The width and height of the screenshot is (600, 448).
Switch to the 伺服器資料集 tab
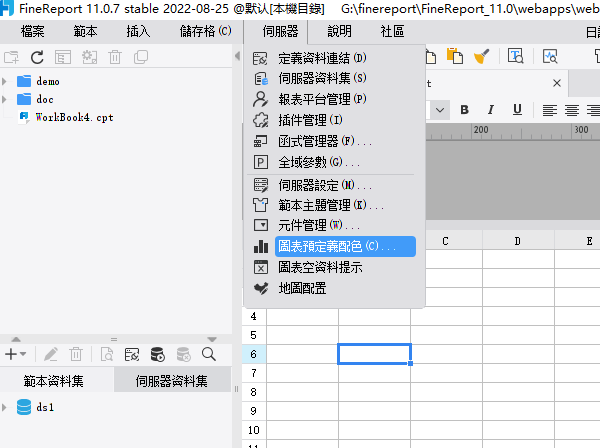[172, 381]
